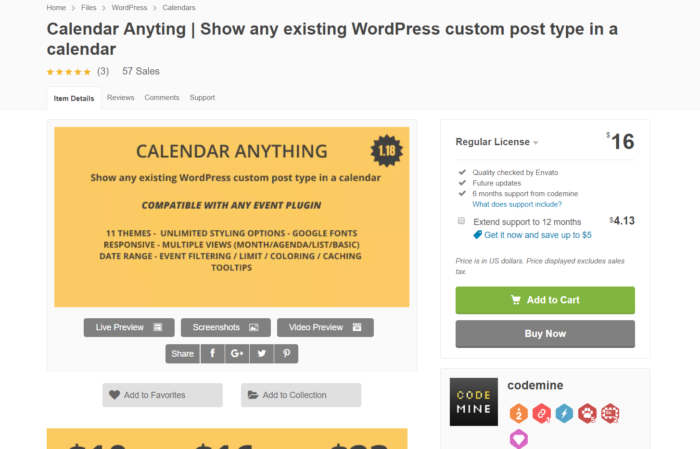Click 'Future updates' text
This screenshot has width=700, height=449.
click(496, 183)
